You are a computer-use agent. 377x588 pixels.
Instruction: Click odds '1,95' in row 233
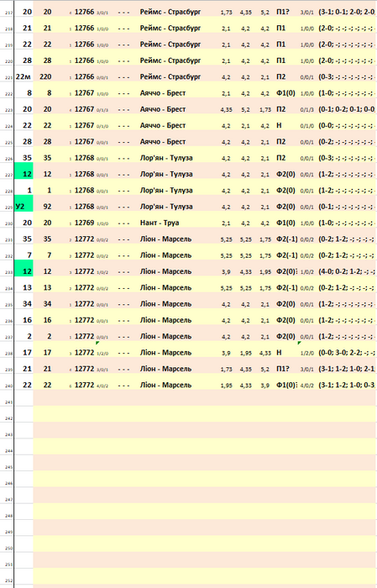coord(265,272)
